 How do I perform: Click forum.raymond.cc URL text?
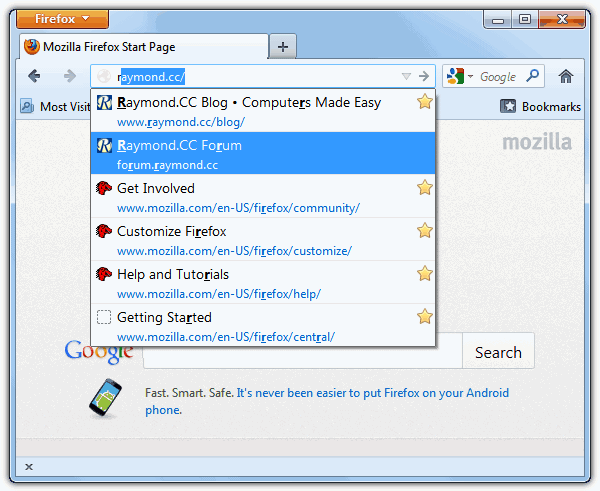click(168, 165)
